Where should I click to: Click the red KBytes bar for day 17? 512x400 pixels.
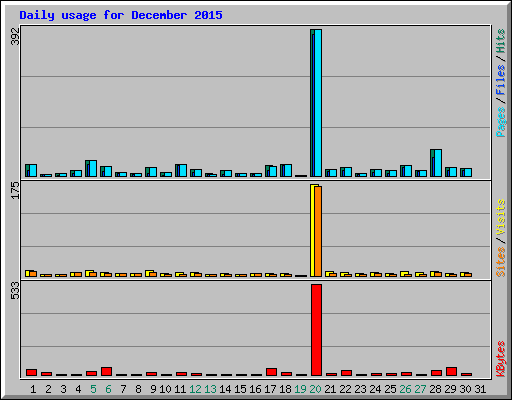click(x=271, y=372)
